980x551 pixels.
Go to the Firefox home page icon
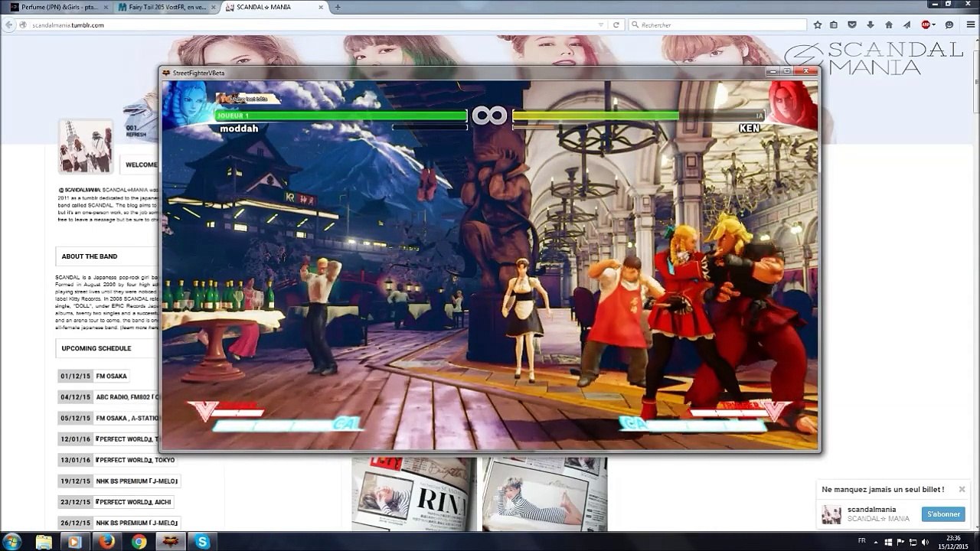click(x=889, y=24)
